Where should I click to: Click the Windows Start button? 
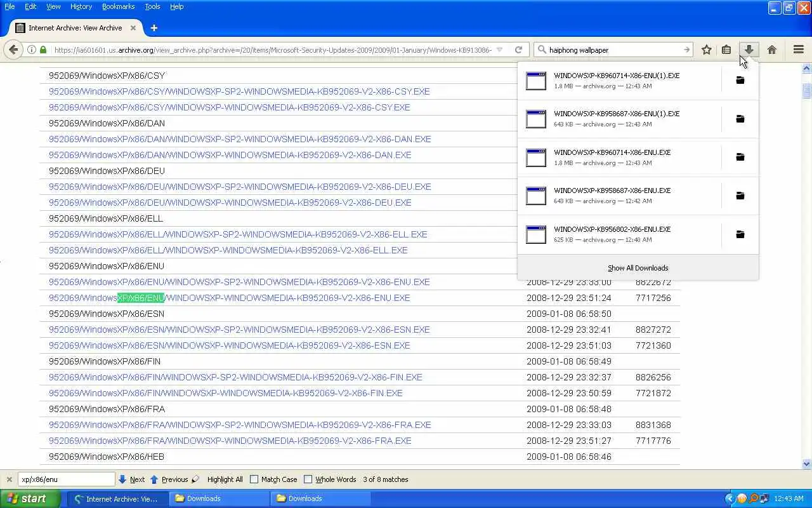(30, 498)
